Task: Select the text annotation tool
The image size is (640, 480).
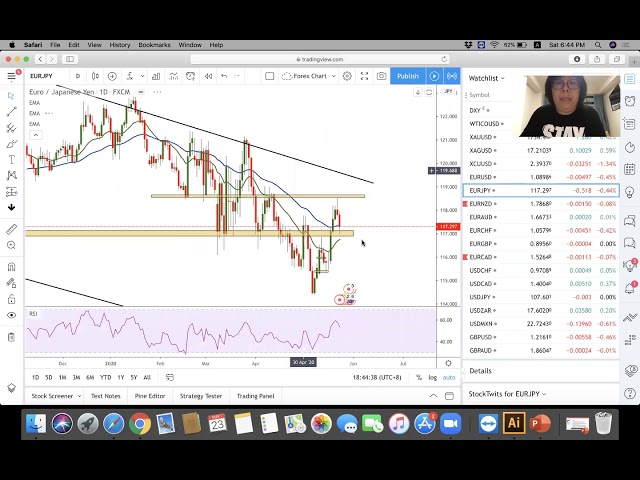Action: coord(11,160)
